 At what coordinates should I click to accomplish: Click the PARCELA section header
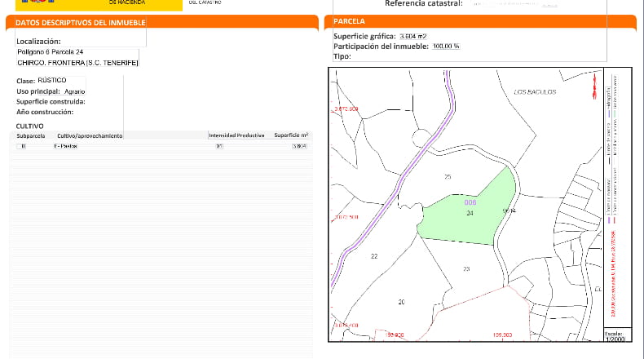[349, 21]
